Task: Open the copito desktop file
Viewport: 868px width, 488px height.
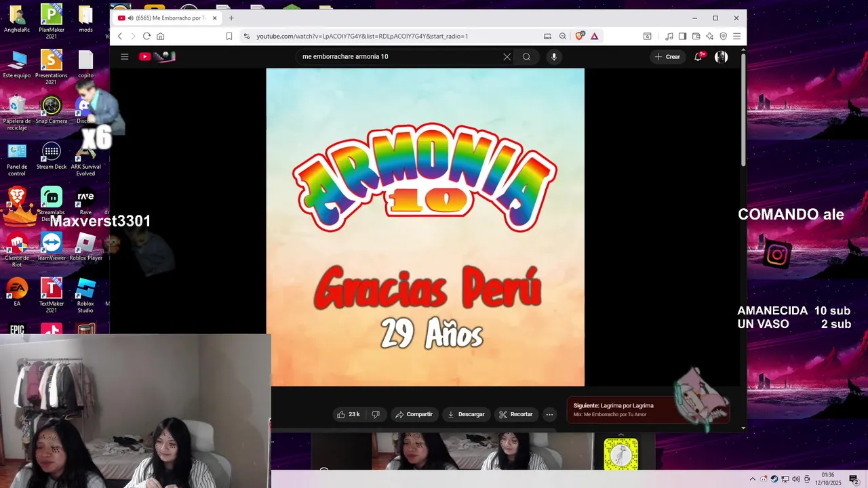Action: tap(85, 64)
